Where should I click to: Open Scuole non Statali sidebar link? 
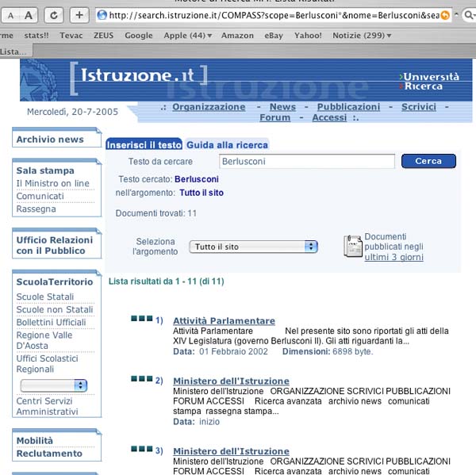pos(55,309)
